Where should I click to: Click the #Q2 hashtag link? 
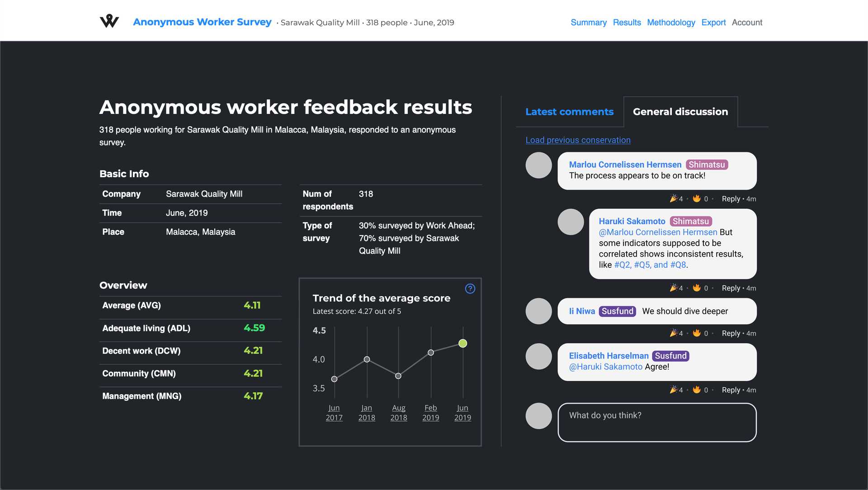622,265
